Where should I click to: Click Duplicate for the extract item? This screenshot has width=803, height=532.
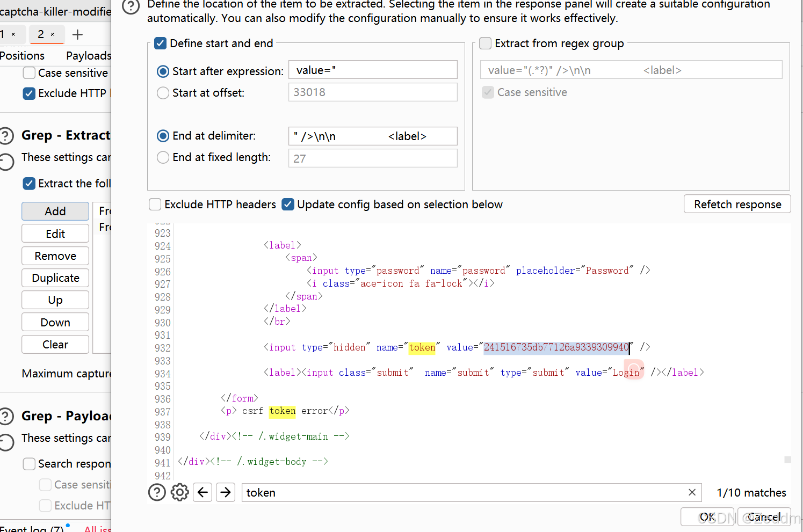point(55,278)
